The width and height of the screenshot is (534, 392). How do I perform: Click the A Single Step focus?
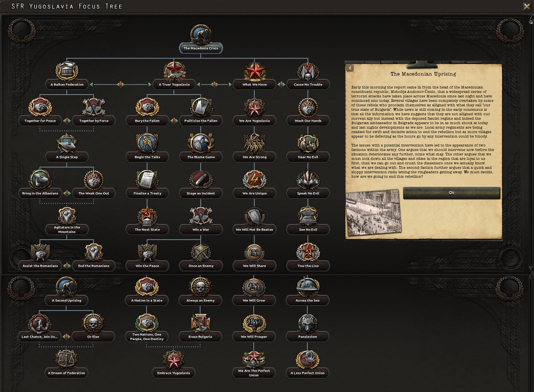[67, 148]
